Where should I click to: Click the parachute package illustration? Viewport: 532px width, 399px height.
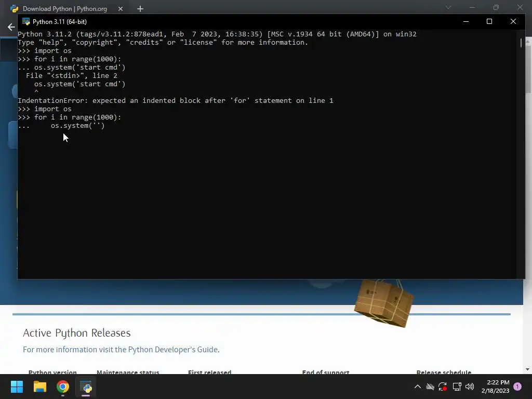point(383,303)
